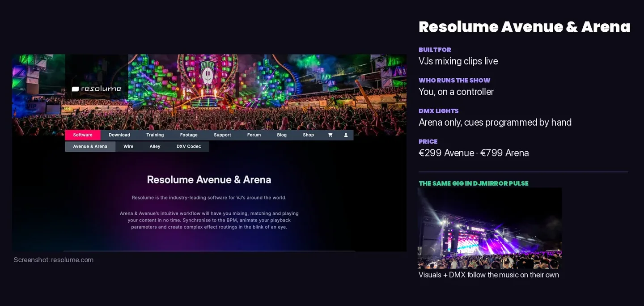Open the Blog menu item

282,135
